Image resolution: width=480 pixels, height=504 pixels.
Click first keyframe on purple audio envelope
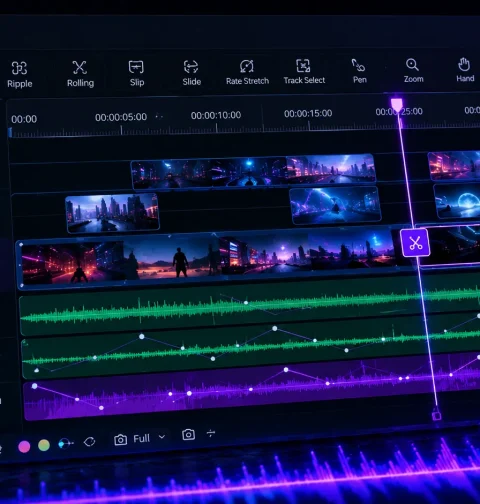[x=34, y=386]
